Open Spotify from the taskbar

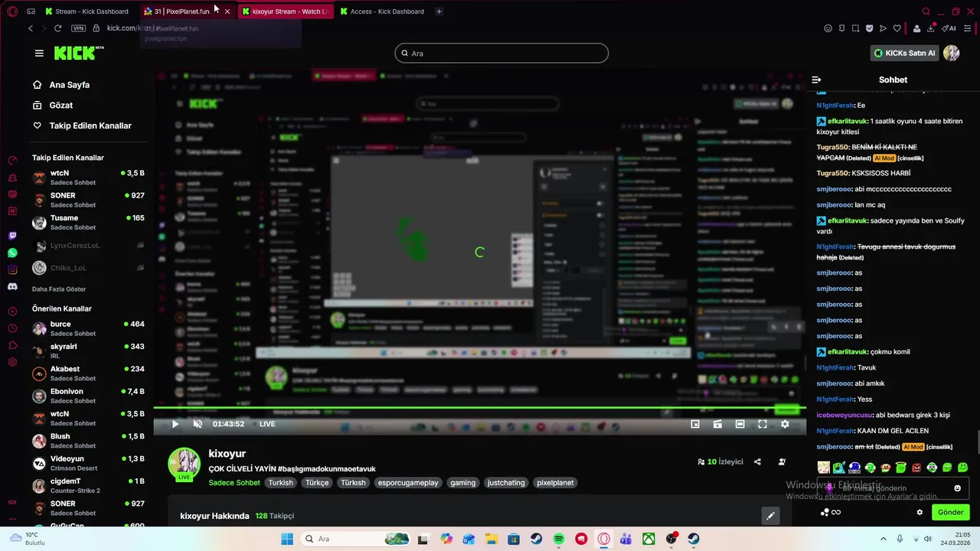559,539
